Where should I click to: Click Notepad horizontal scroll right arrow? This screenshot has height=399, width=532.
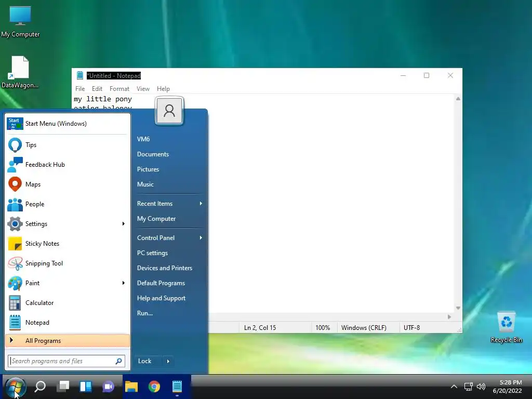(x=449, y=317)
